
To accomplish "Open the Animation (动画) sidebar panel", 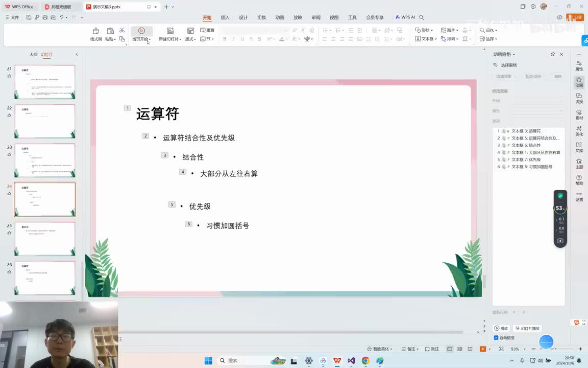I will tap(579, 82).
